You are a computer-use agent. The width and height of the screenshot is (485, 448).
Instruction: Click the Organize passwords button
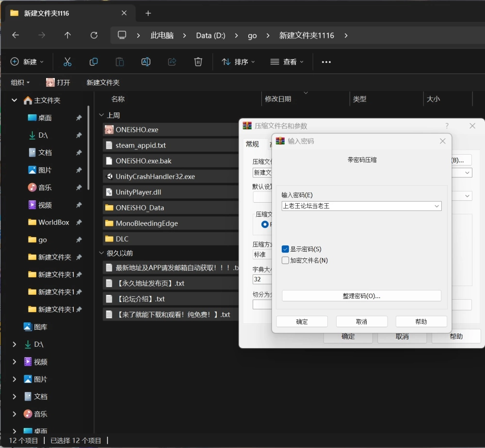(x=362, y=296)
